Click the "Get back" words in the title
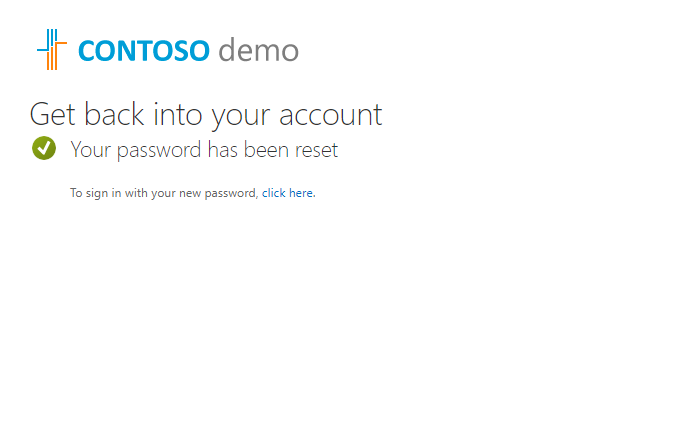 87,114
